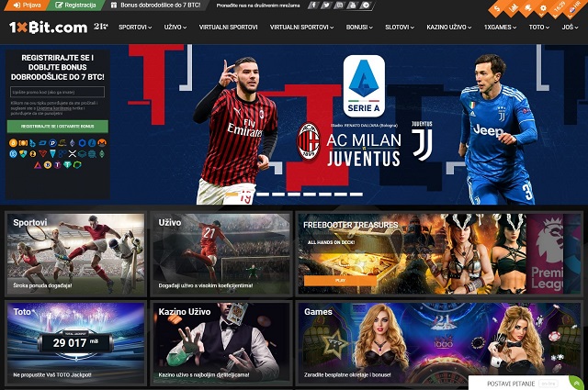Expand the SPORTOVI menu

135,27
